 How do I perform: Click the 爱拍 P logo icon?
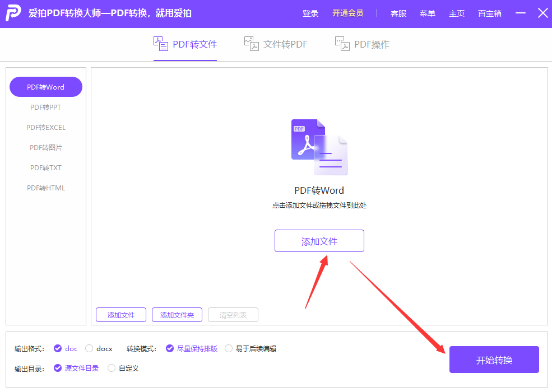13,13
